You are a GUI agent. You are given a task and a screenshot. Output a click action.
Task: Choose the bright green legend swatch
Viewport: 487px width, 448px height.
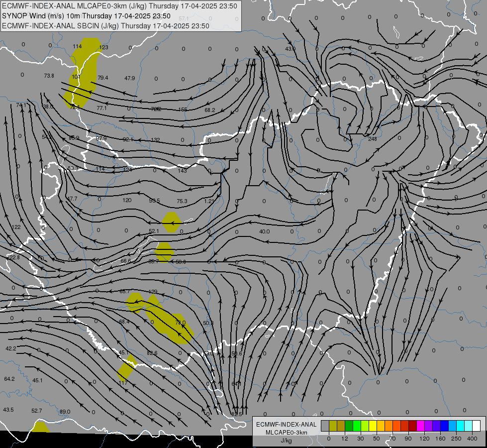[357, 426]
